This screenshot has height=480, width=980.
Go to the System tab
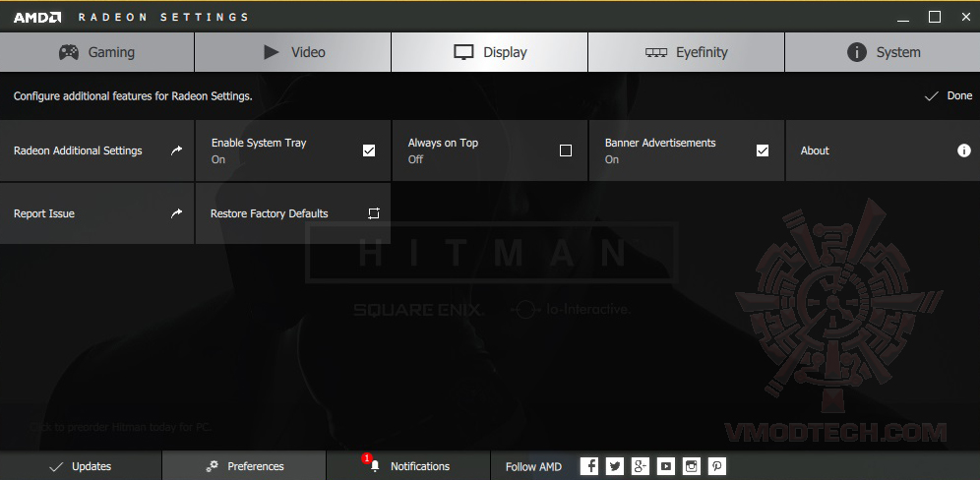click(883, 52)
